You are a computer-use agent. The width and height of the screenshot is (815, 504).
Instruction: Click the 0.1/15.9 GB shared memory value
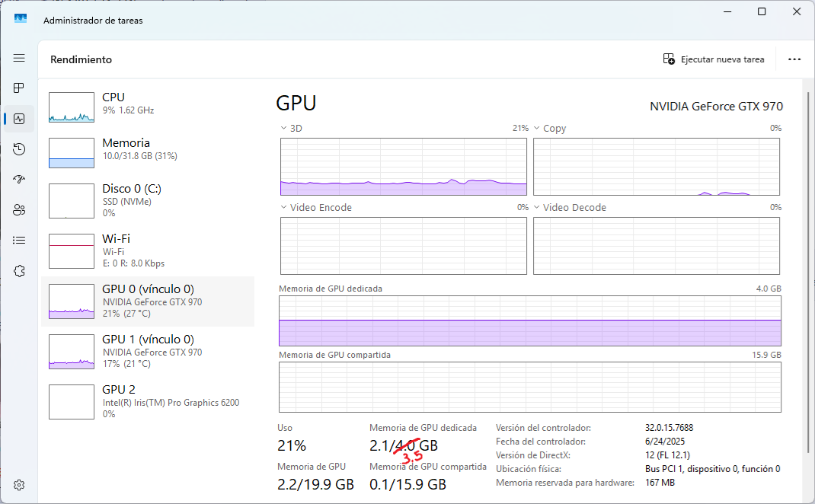pyautogui.click(x=408, y=484)
